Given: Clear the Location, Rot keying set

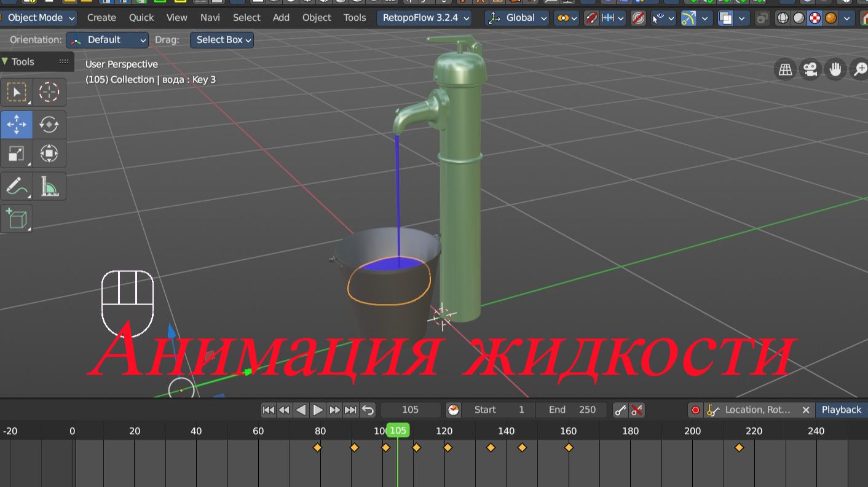Looking at the screenshot, I should click(x=805, y=410).
